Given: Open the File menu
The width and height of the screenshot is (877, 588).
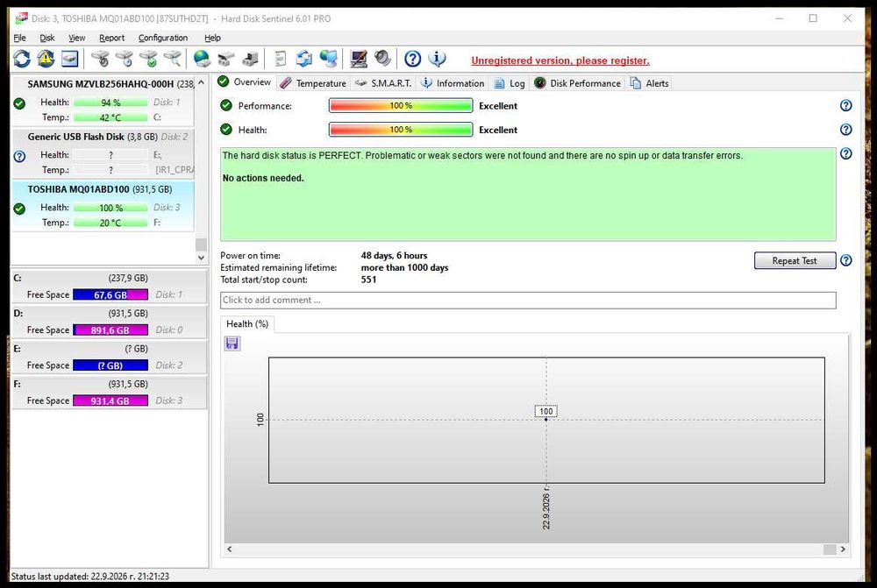Looking at the screenshot, I should click(19, 38).
